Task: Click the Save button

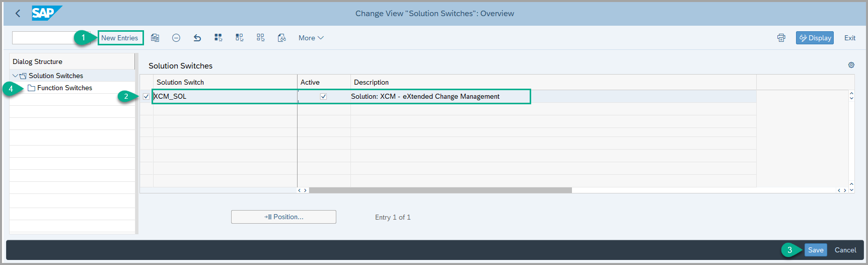Action: click(815, 250)
